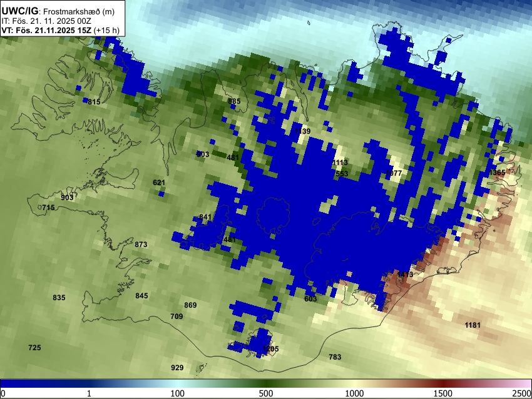Click the 503 map value

[203, 154]
